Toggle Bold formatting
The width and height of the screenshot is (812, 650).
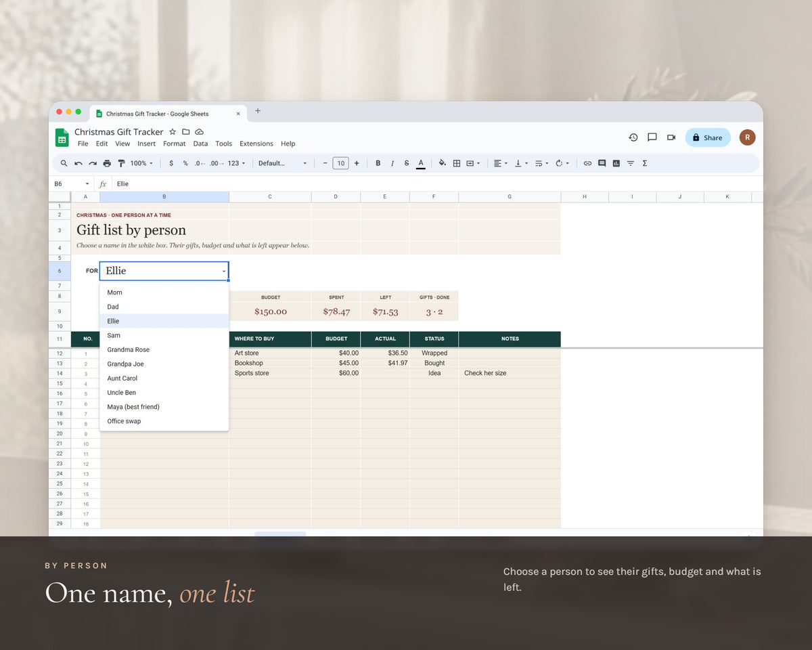click(x=378, y=163)
